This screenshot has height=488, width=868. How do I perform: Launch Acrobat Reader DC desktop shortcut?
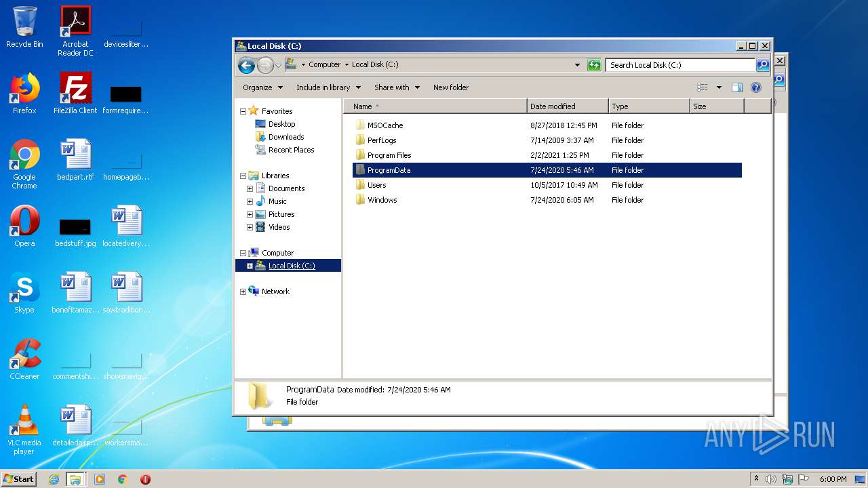point(75,31)
